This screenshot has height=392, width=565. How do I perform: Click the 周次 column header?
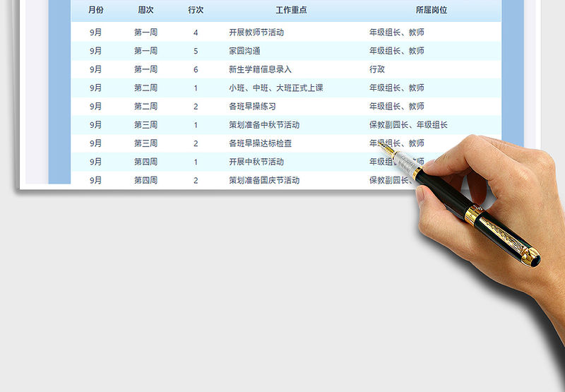[145, 11]
